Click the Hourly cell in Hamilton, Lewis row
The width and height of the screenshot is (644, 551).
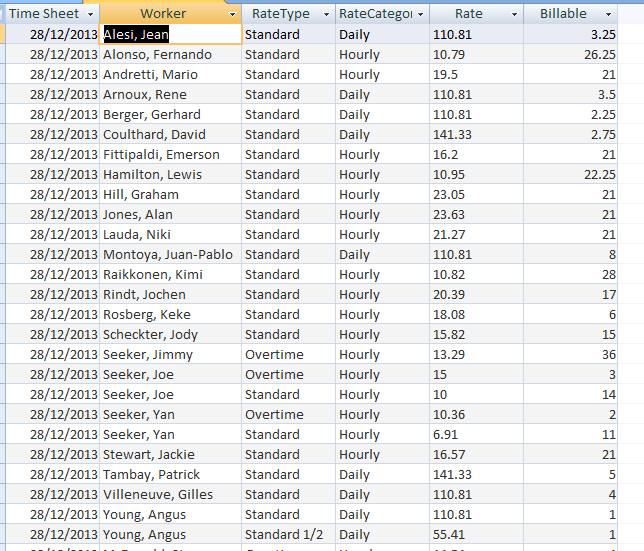coord(382,174)
